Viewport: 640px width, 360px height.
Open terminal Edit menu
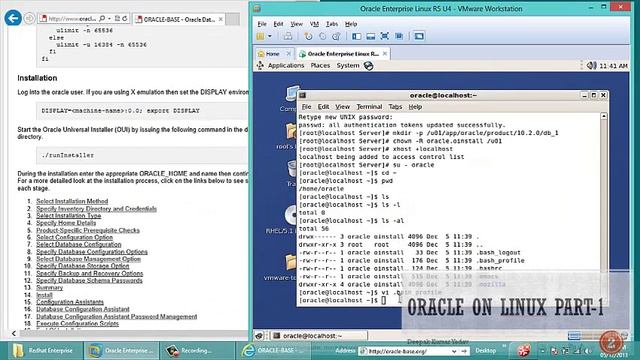323,107
